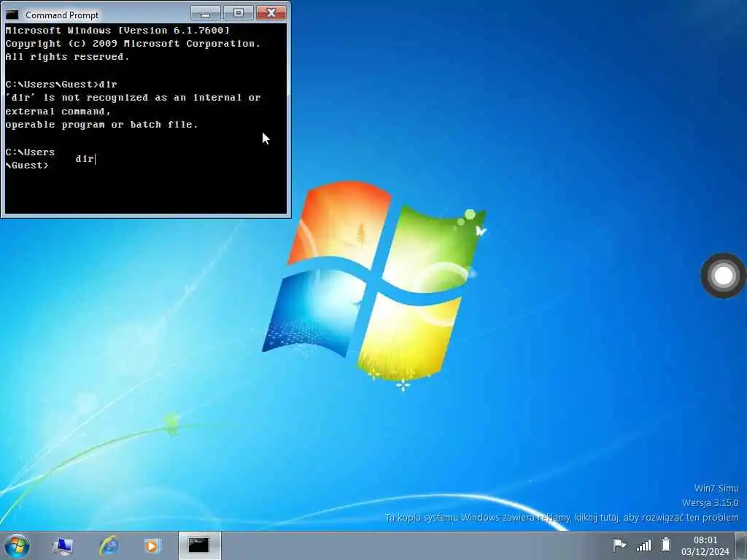The height and width of the screenshot is (560, 747).
Task: Launch Internet Explorer from taskbar
Action: click(x=108, y=545)
